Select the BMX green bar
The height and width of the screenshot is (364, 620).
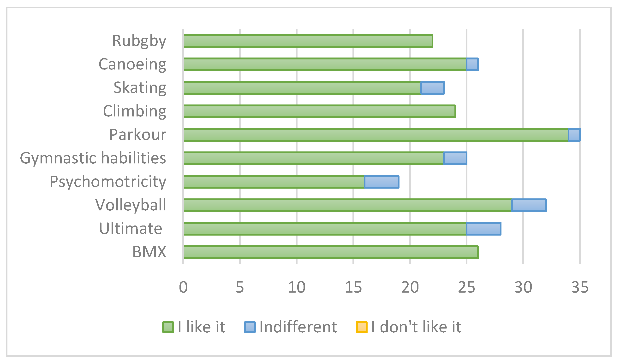pyautogui.click(x=331, y=252)
